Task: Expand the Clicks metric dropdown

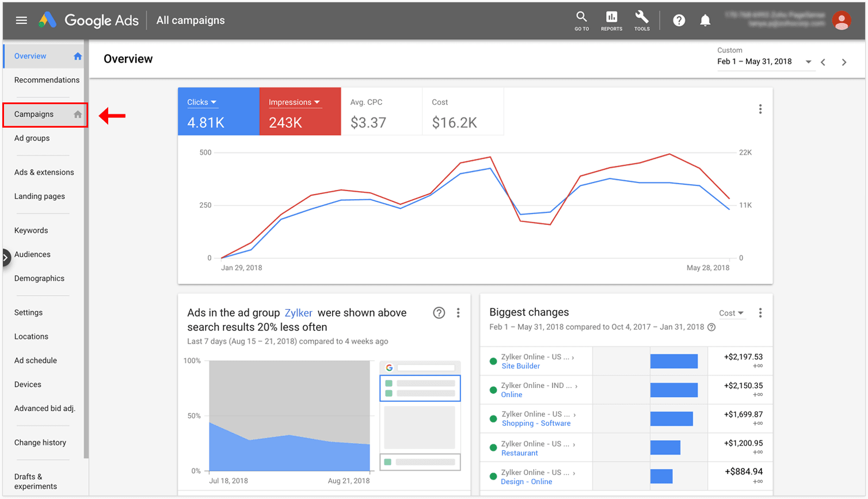Action: pos(202,102)
